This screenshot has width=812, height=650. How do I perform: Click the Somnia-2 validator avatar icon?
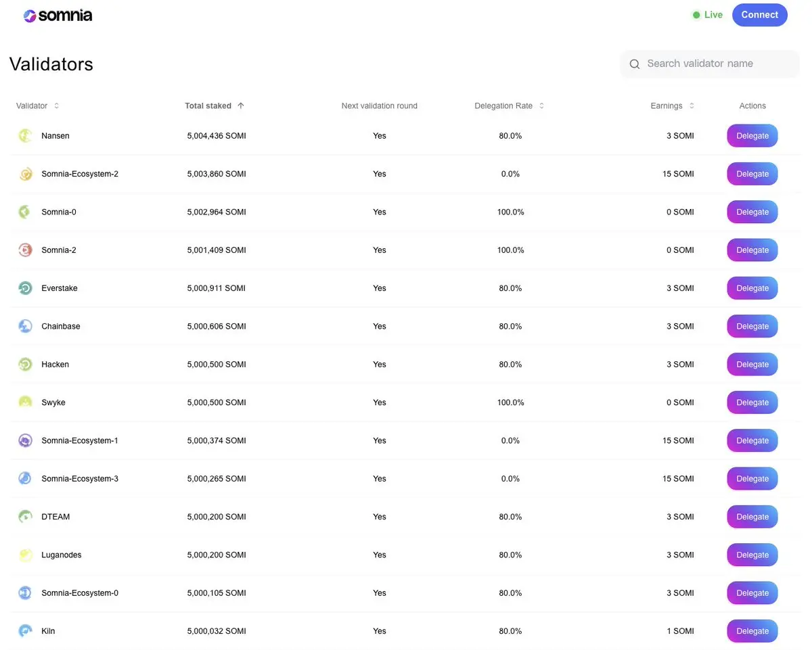[x=25, y=250]
